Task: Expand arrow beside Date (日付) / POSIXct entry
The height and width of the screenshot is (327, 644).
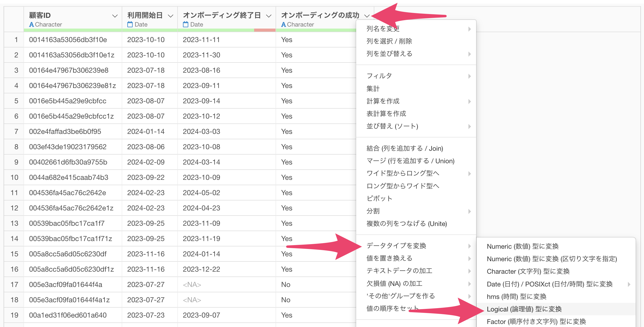Action: click(x=629, y=284)
